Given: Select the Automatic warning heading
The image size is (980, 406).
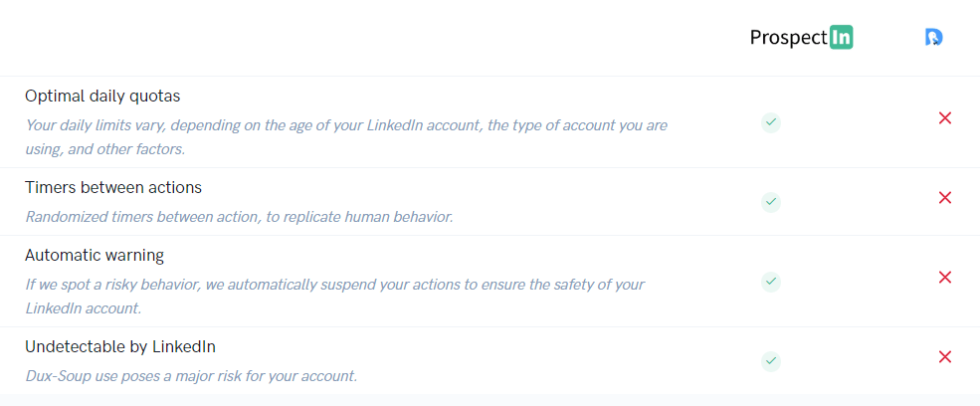Looking at the screenshot, I should click(95, 255).
